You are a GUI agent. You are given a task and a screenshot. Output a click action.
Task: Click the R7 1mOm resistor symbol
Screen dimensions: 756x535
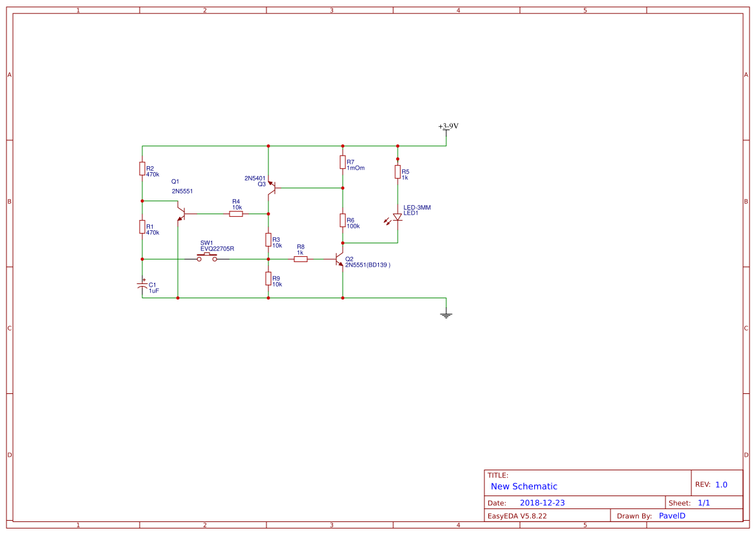(x=342, y=162)
